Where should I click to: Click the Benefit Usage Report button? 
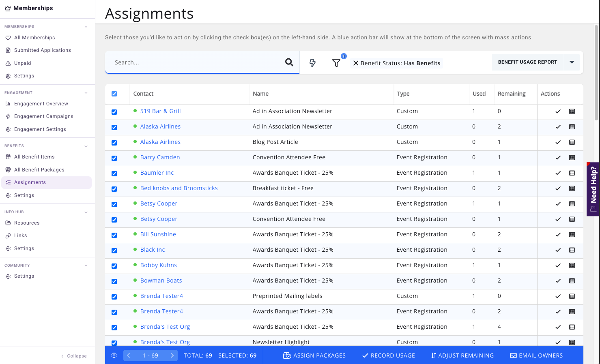527,62
